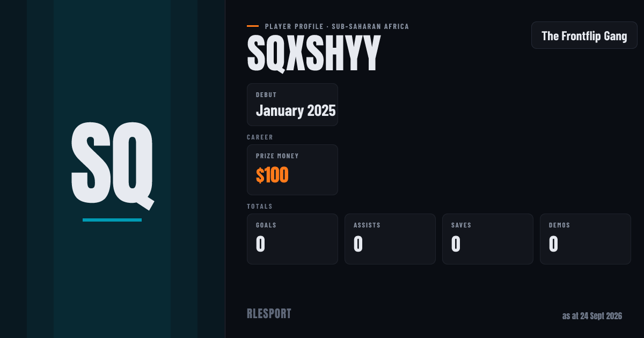Click the teal underline beneath SQ

(x=112, y=220)
